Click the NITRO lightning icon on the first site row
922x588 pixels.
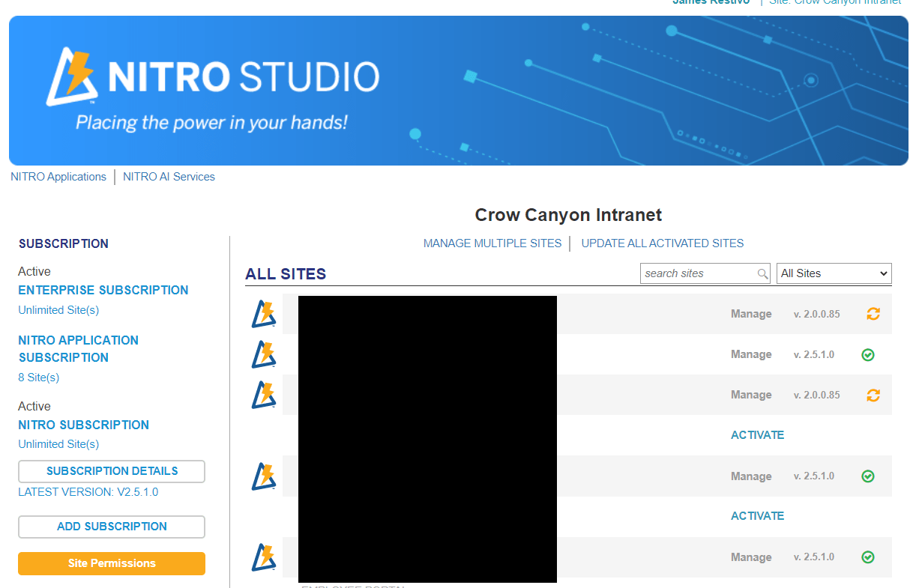point(264,314)
